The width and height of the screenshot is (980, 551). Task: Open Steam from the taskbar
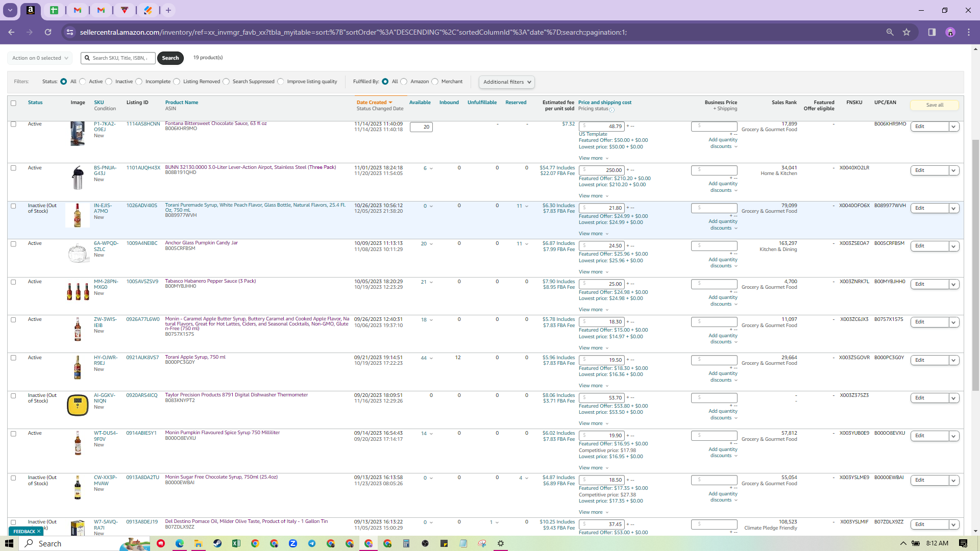click(217, 544)
